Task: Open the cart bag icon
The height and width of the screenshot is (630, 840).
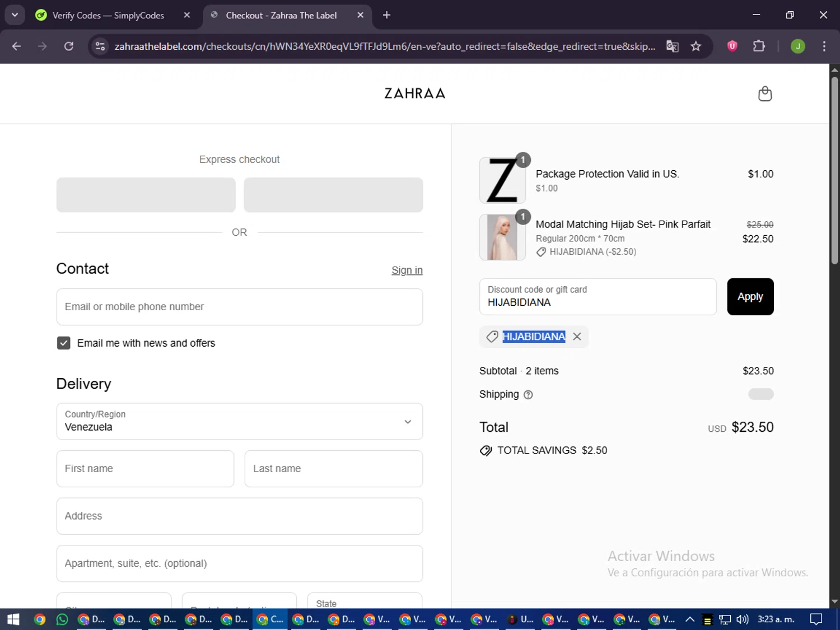Action: [x=764, y=94]
